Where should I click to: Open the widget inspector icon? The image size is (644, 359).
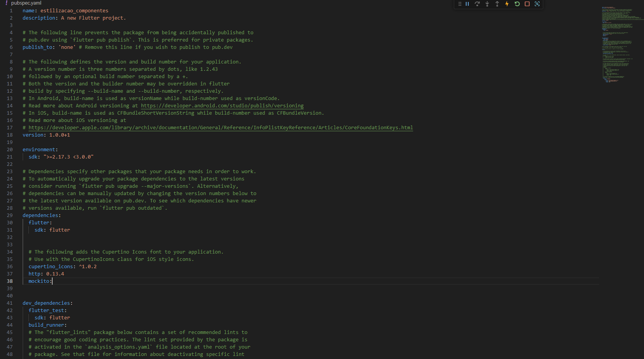(x=537, y=4)
